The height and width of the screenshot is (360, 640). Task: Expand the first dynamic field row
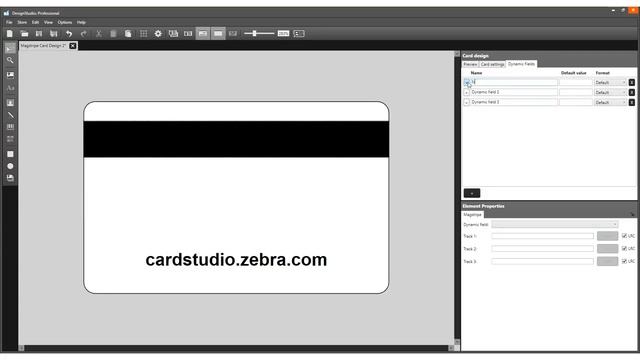[467, 82]
